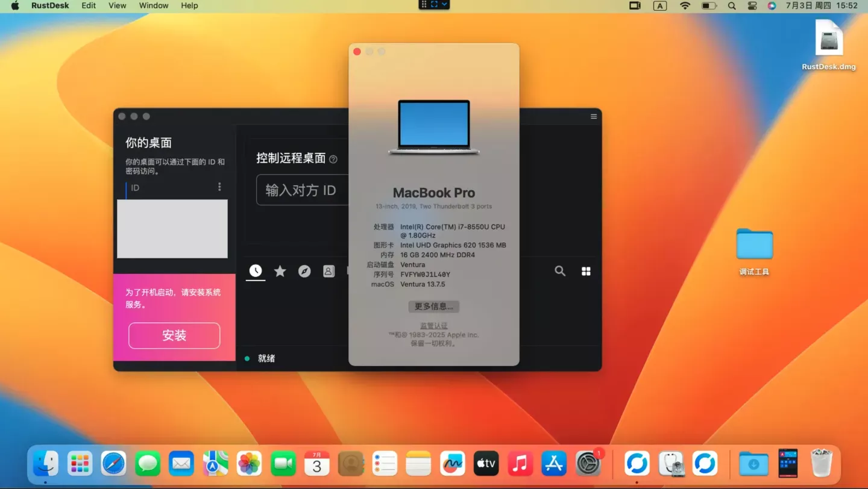Open the RustDesk menu in menu bar
868x489 pixels.
[50, 5]
